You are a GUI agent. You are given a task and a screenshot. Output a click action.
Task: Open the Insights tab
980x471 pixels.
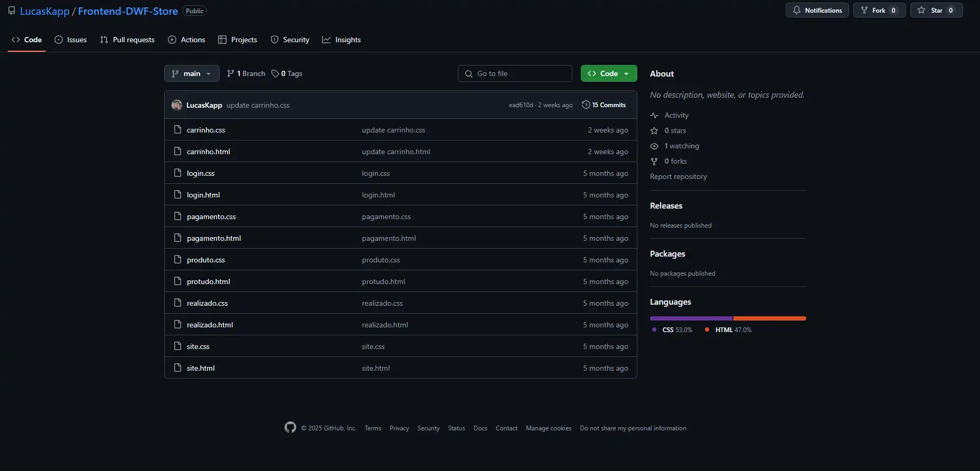[342, 40]
